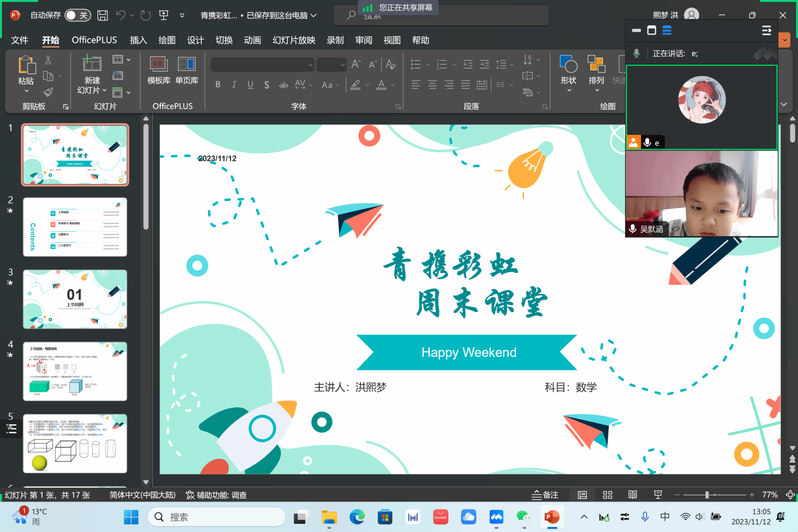Toggle microphone in meeting panel
Image resolution: width=798 pixels, height=532 pixels.
pos(636,53)
